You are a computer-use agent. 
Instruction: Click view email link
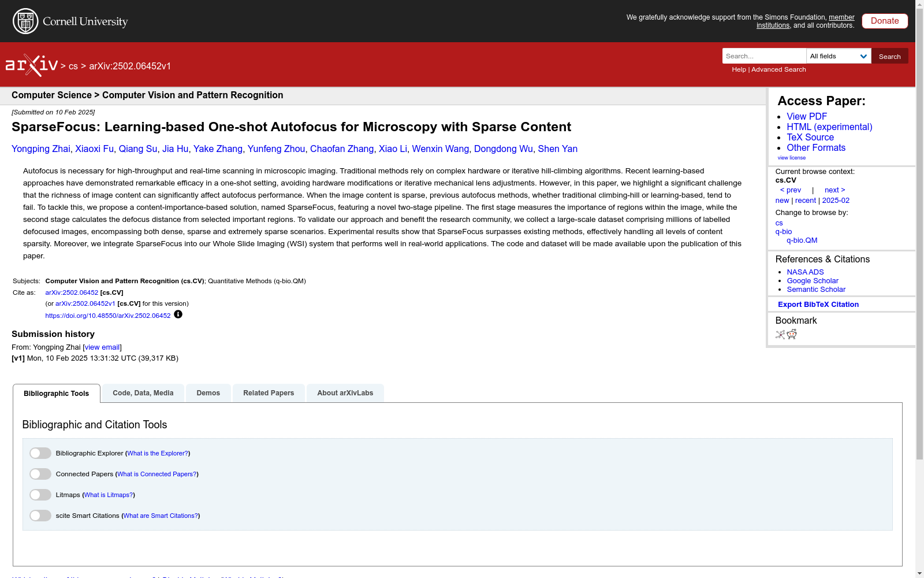[x=102, y=347]
